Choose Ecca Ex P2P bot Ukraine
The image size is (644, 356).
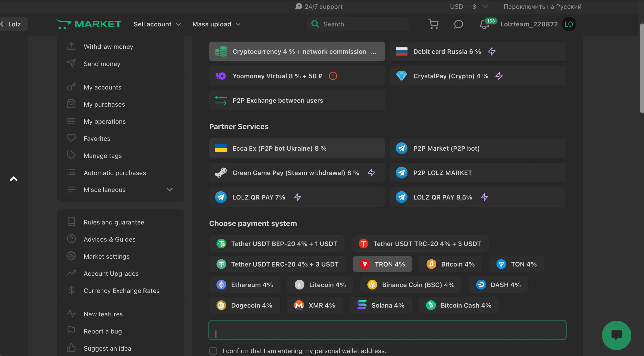pyautogui.click(x=297, y=148)
